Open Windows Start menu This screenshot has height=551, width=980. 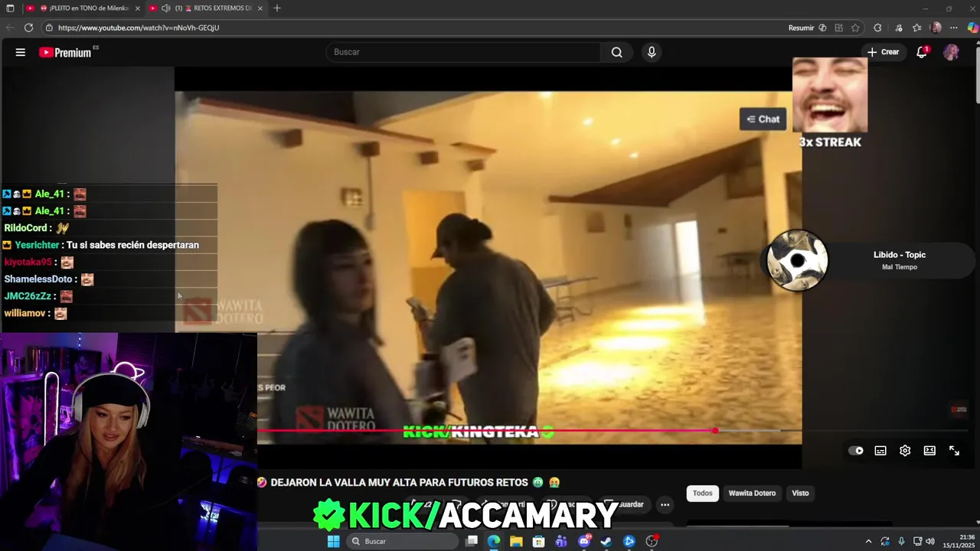click(334, 541)
